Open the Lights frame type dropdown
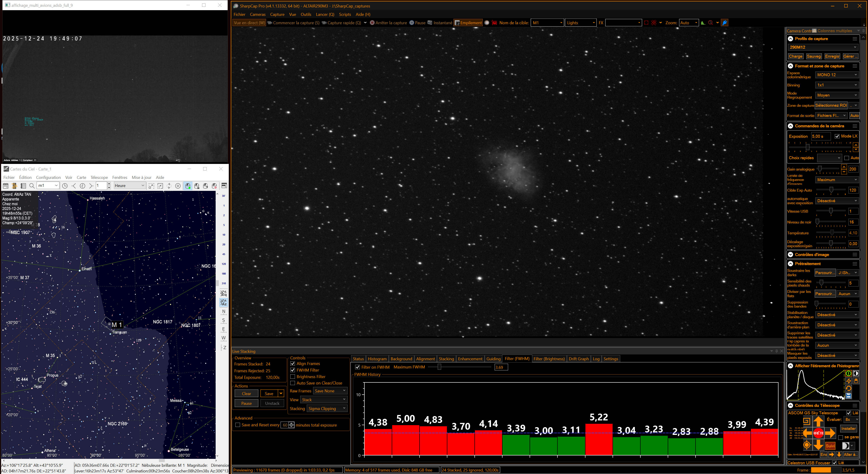The height and width of the screenshot is (474, 868). coord(580,23)
